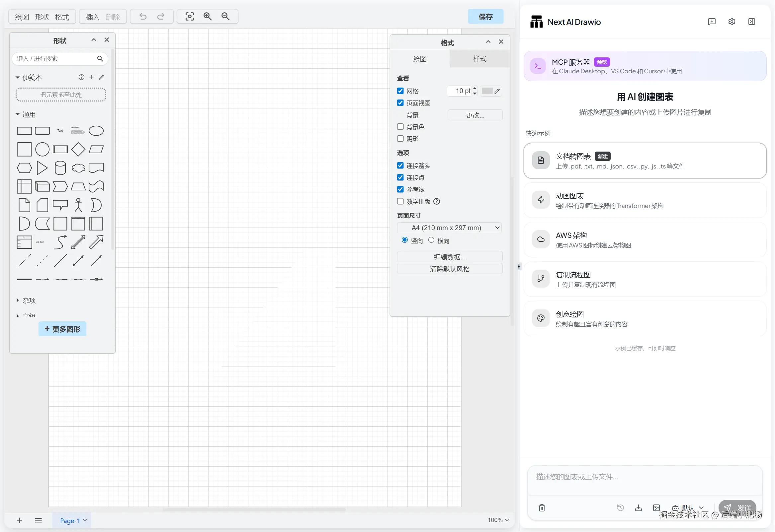Enable the 阴影 shadow checkbox
Screen dimensions: 775x532
pyautogui.click(x=400, y=139)
